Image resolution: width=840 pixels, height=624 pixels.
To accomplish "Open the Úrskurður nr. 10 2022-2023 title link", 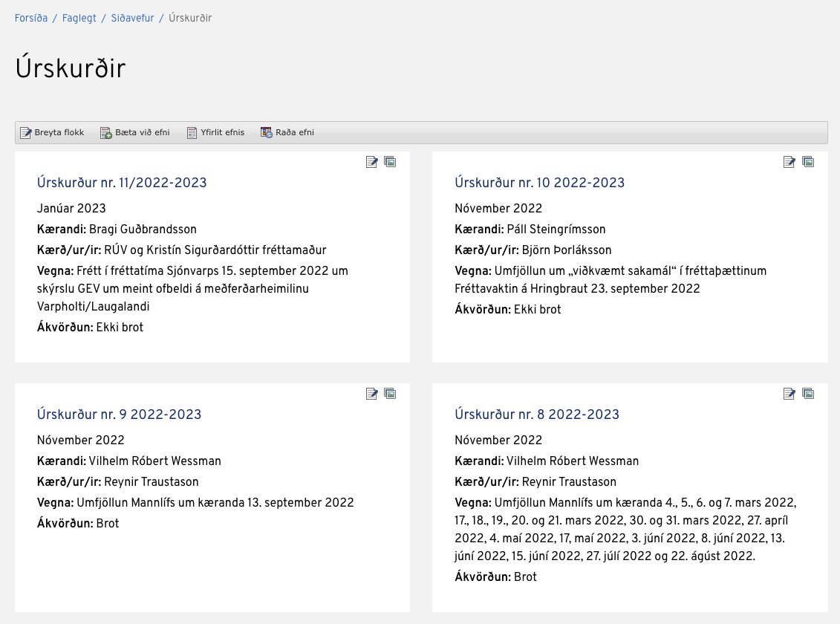I will click(539, 183).
